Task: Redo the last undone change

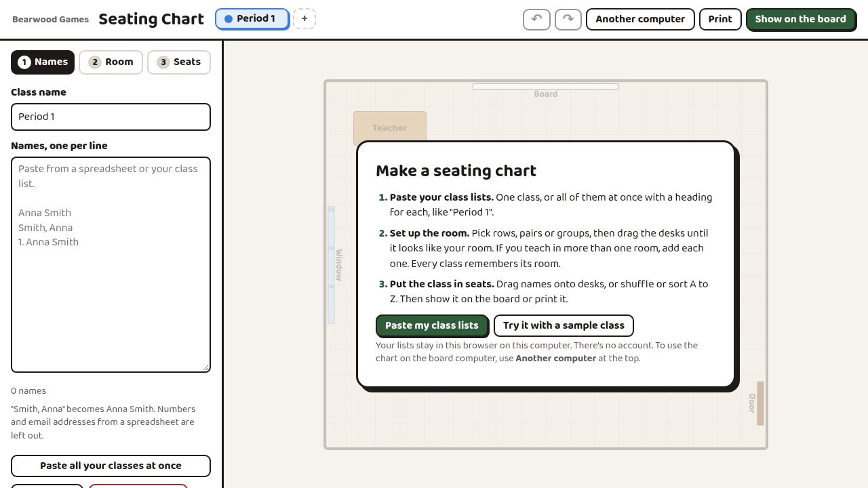Action: pyautogui.click(x=568, y=19)
